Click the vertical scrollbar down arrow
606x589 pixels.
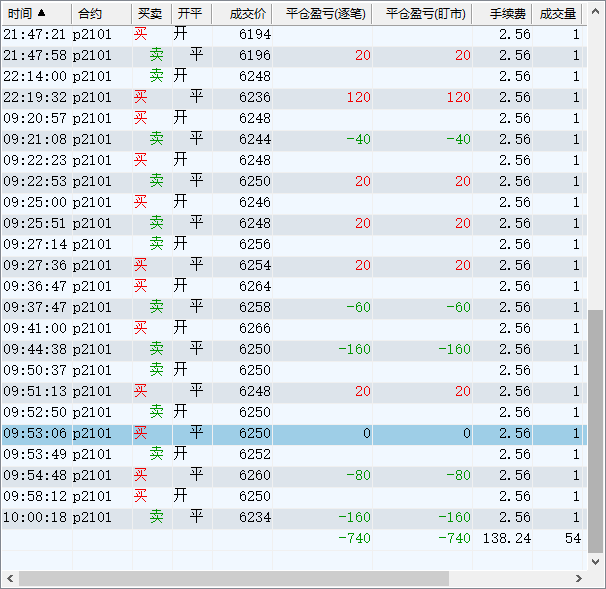coord(595,561)
